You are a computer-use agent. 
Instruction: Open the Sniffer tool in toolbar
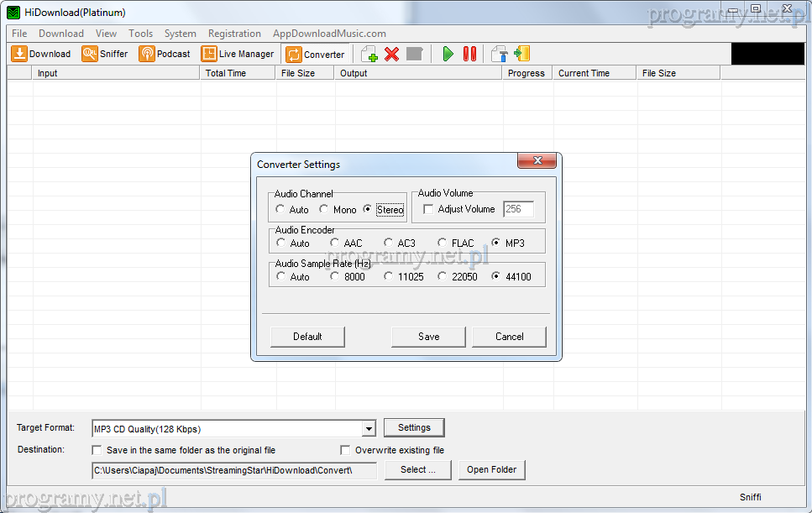[x=105, y=54]
